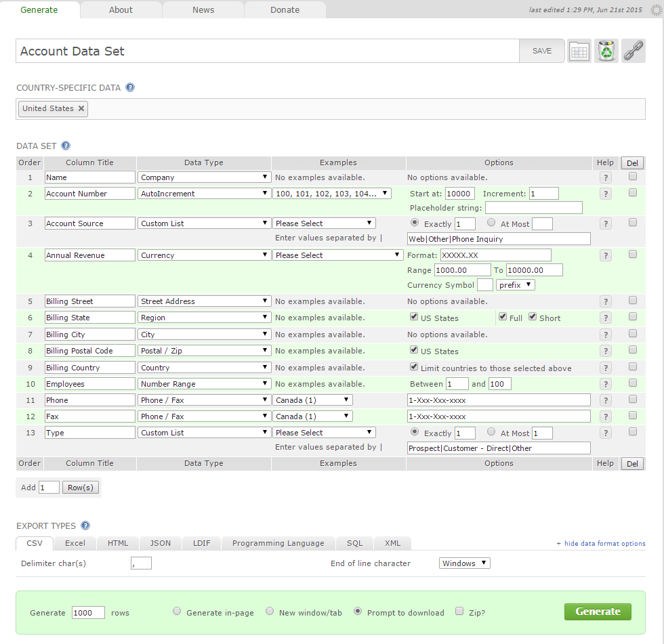664x644 pixels.
Task: Click the SAVE button
Action: click(542, 51)
